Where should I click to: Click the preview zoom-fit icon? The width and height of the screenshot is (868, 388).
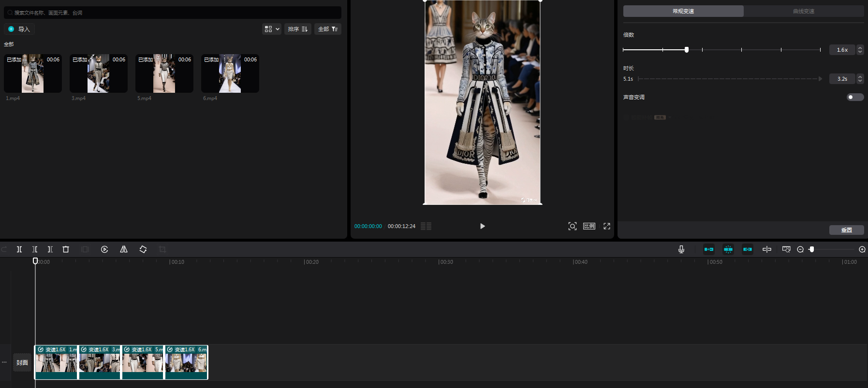573,226
